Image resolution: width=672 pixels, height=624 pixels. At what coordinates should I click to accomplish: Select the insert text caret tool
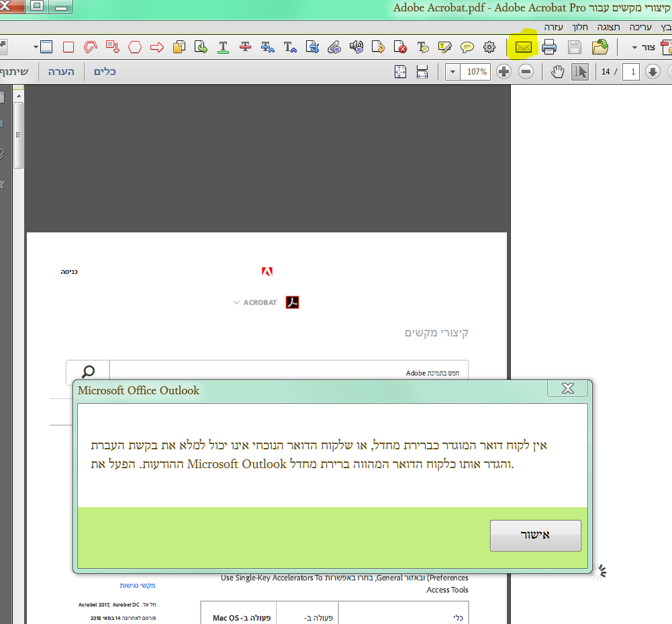click(x=290, y=47)
